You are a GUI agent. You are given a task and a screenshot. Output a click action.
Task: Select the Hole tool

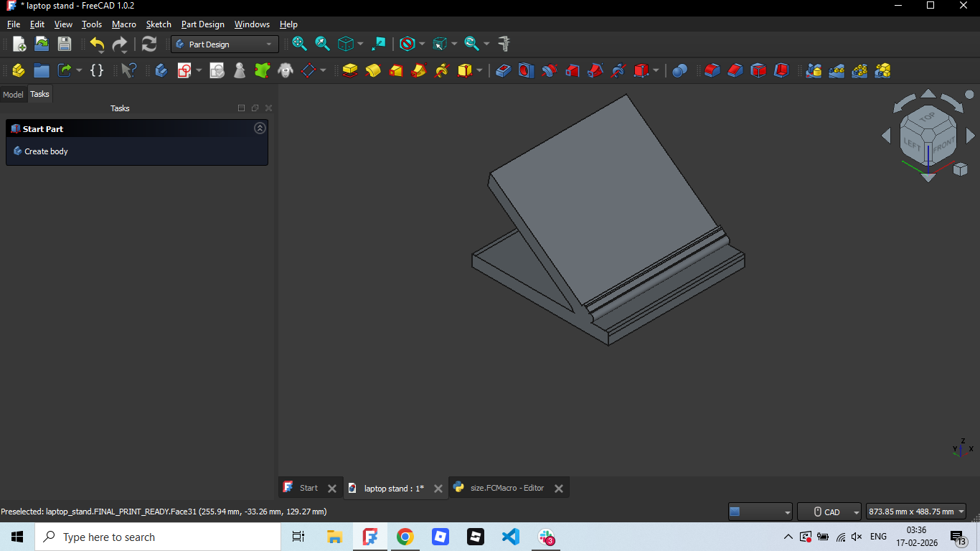coord(527,70)
